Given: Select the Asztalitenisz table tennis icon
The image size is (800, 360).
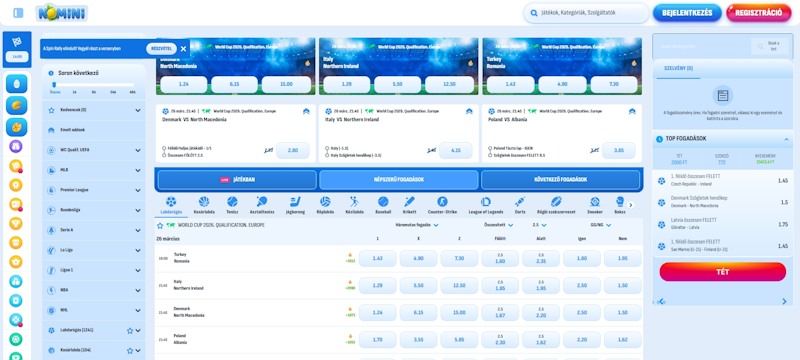Looking at the screenshot, I should (262, 202).
